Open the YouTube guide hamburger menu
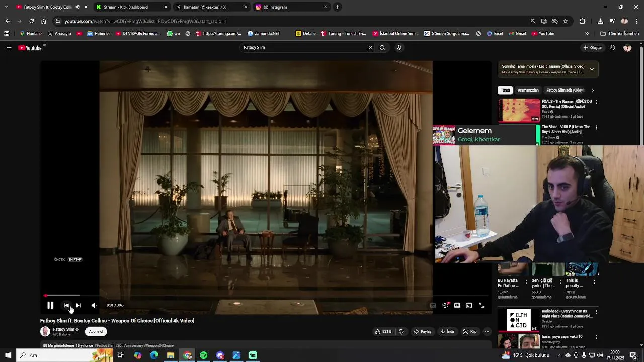This screenshot has height=362, width=644. click(9, 48)
